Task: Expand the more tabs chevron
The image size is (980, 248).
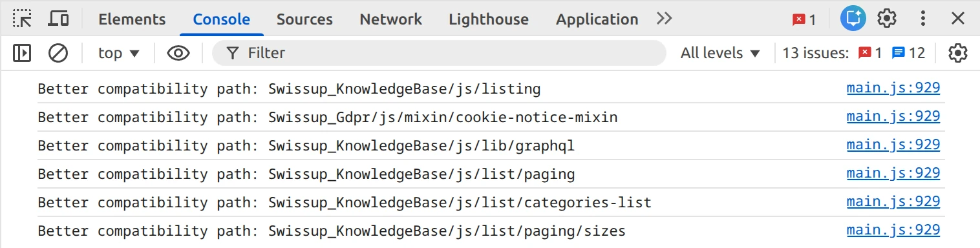Action: (664, 19)
